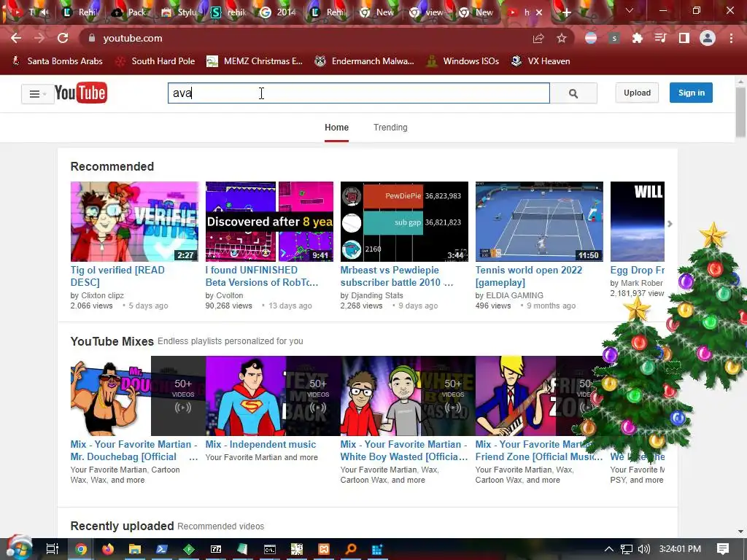Open the YouTube guide hamburger menu
Viewport: 747px width, 560px height.
pos(38,94)
